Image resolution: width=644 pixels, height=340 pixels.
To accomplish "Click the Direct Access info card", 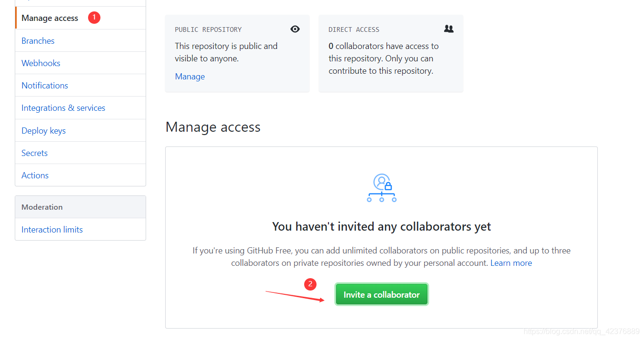I will coord(390,53).
